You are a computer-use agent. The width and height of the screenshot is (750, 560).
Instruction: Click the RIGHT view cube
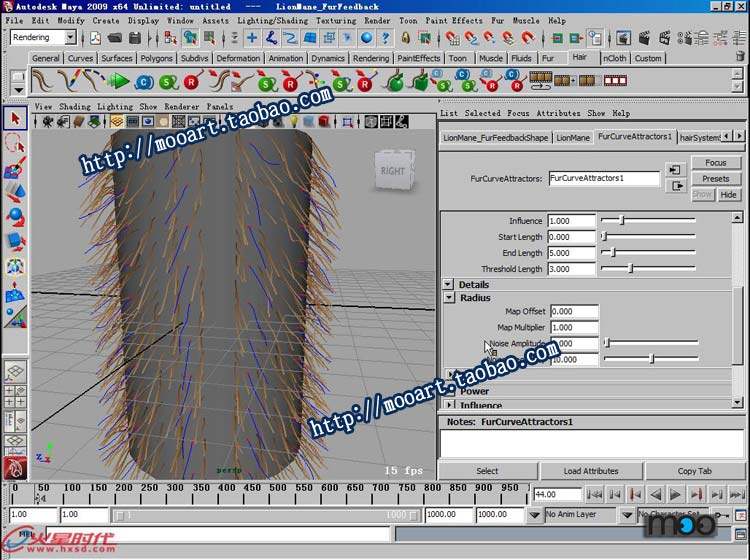coord(395,169)
